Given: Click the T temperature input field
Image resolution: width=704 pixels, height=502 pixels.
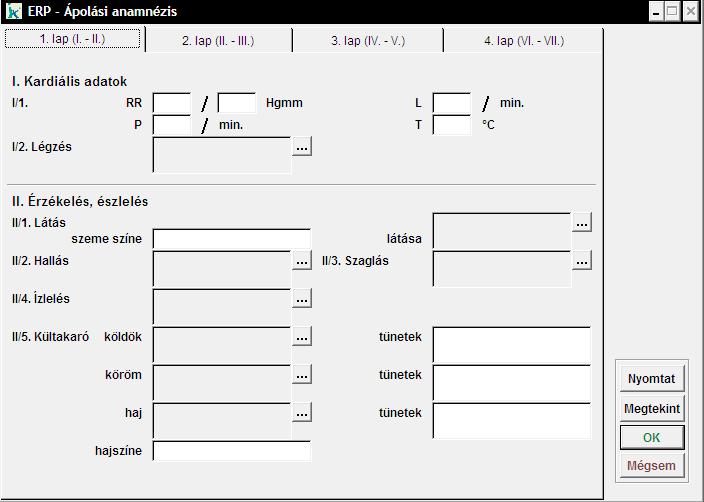Looking at the screenshot, I should [x=452, y=125].
